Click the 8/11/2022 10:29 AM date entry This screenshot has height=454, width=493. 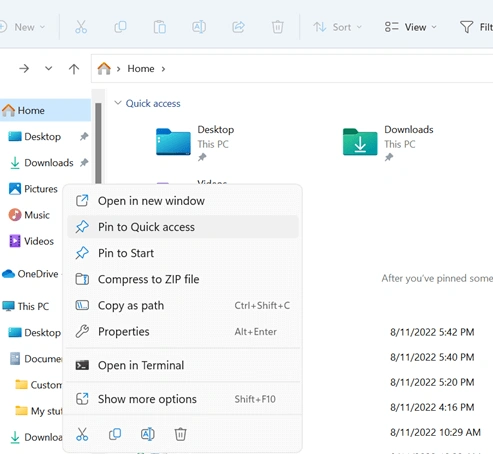pos(435,432)
